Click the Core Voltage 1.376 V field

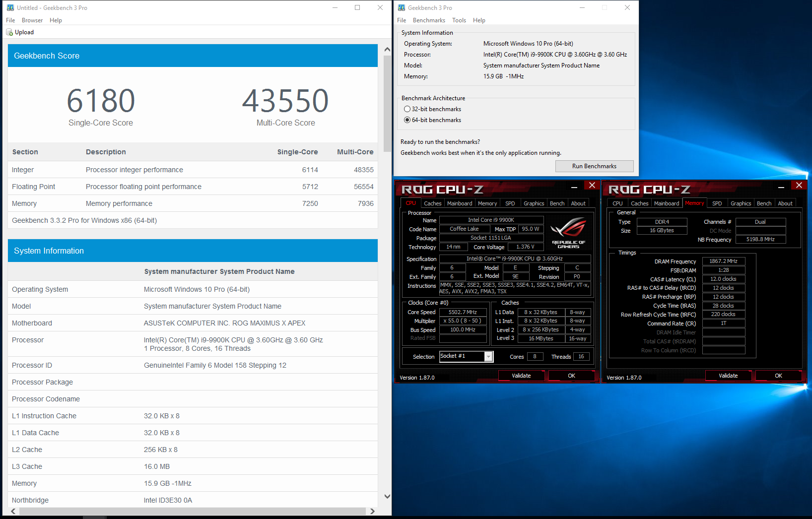pos(525,247)
